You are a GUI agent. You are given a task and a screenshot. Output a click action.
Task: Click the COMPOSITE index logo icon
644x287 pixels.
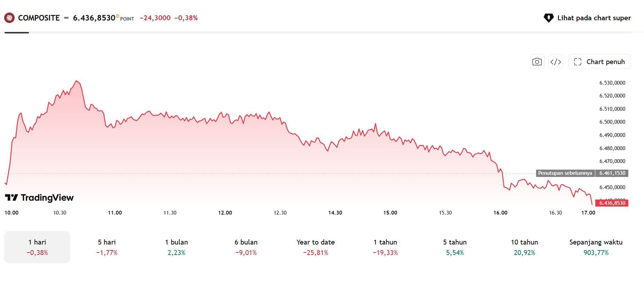click(9, 18)
